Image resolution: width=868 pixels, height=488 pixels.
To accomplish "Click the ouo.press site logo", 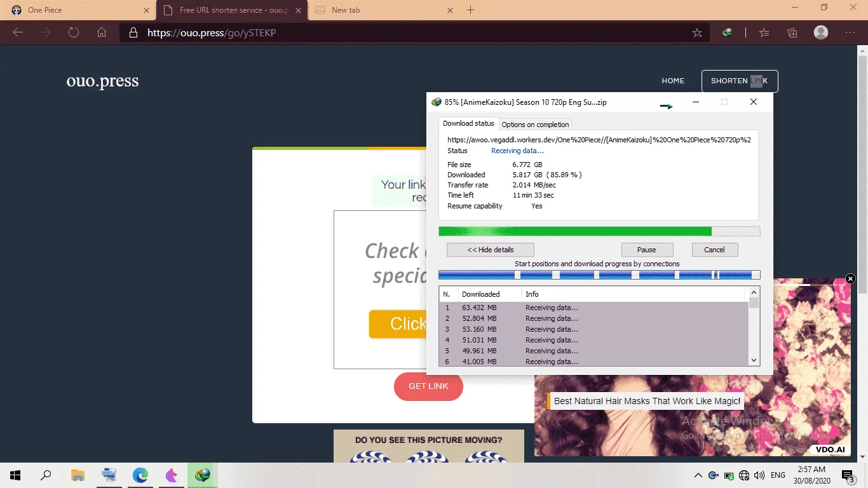I will [102, 81].
